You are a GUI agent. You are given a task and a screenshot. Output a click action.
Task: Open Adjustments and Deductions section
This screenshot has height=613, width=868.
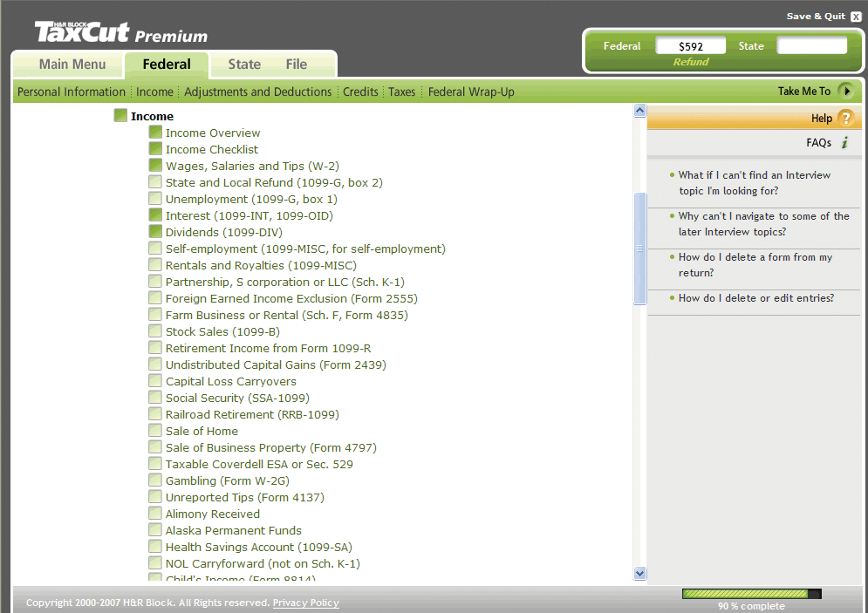pos(257,92)
